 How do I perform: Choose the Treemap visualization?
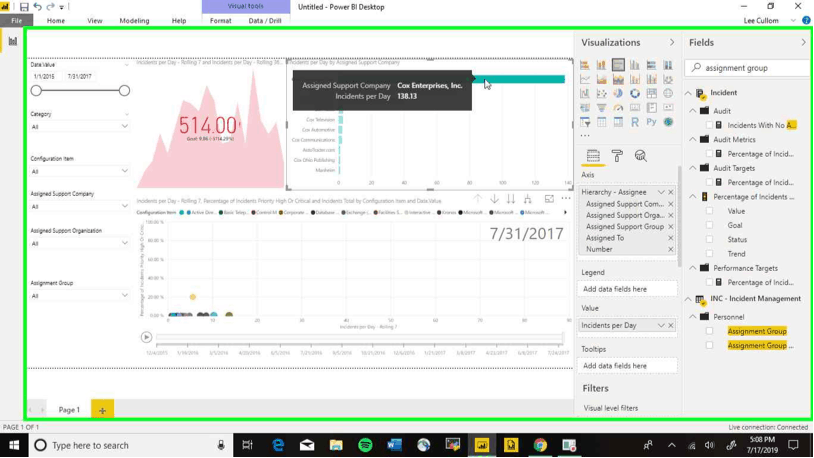click(x=651, y=93)
